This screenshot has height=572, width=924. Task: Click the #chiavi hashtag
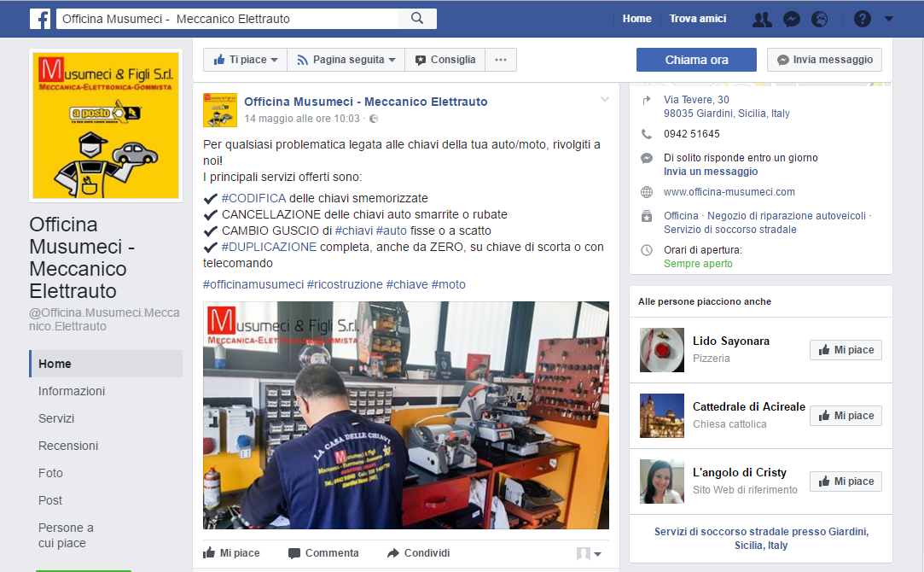point(354,231)
